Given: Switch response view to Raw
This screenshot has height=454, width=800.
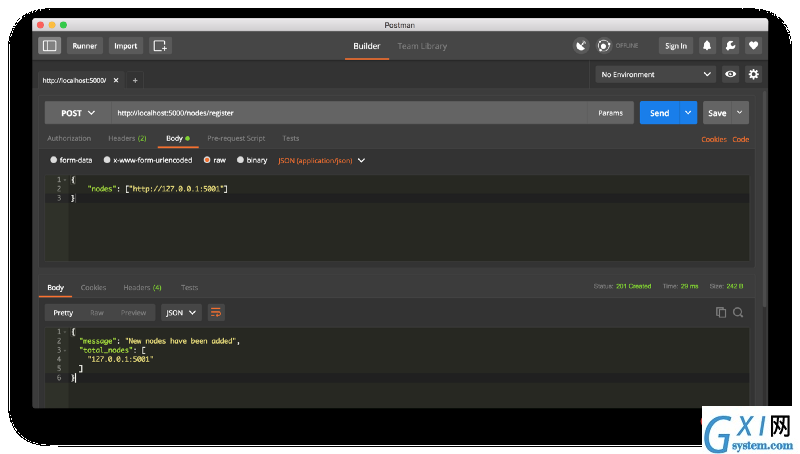Looking at the screenshot, I should point(96,312).
